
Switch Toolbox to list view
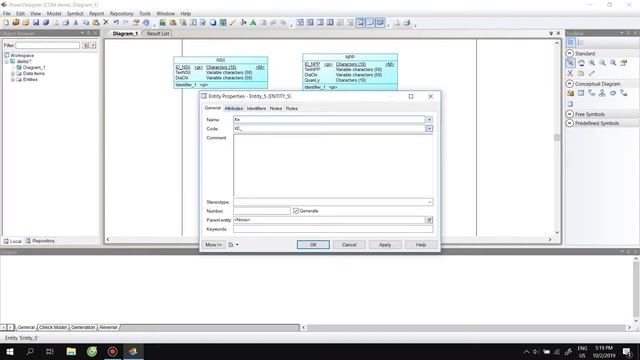(x=581, y=42)
